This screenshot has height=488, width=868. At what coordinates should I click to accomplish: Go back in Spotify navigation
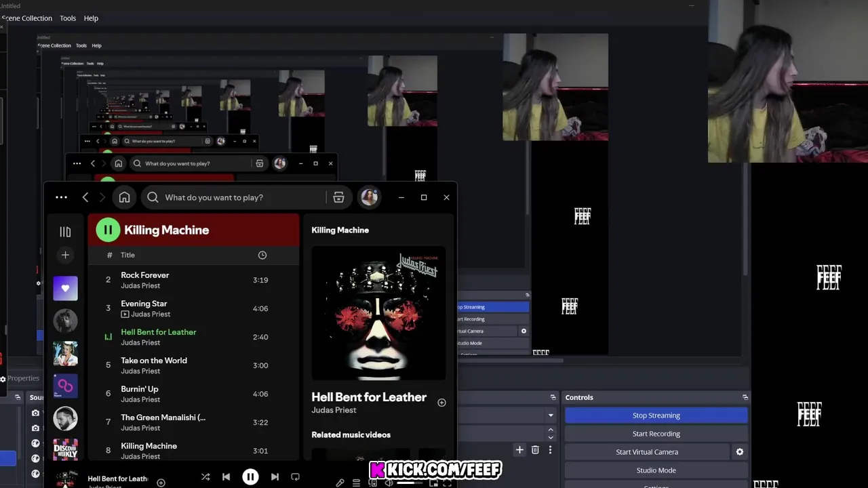(x=85, y=197)
